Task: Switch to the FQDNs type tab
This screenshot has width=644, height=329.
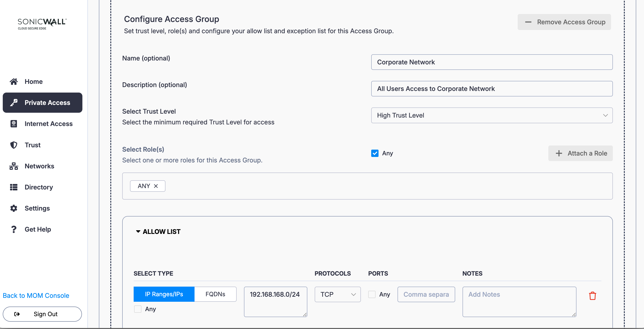Action: tap(215, 294)
